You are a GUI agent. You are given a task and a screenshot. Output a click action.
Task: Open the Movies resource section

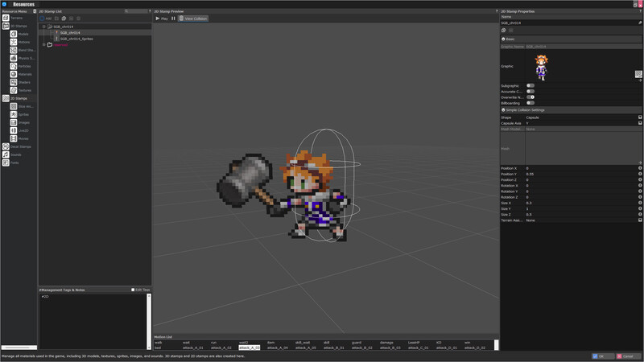click(x=19, y=138)
